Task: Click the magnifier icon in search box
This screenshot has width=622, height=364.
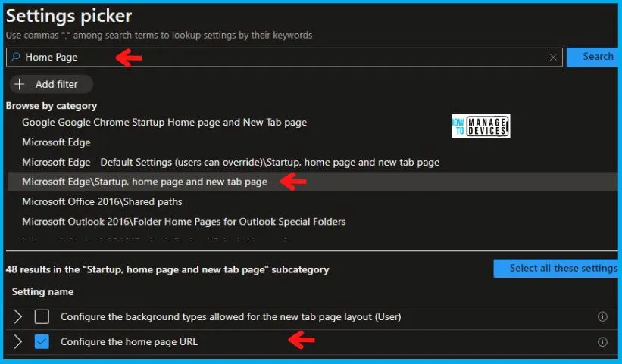Action: [15, 57]
